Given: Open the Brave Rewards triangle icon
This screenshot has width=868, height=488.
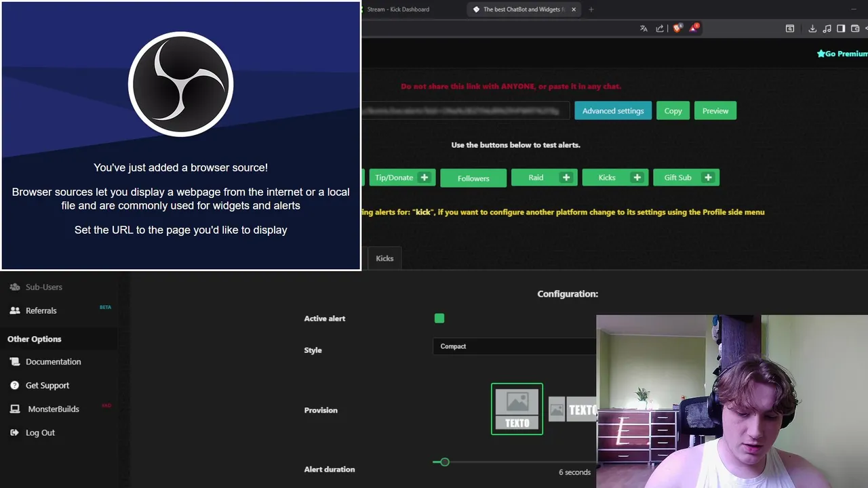Looking at the screenshot, I should [694, 28].
